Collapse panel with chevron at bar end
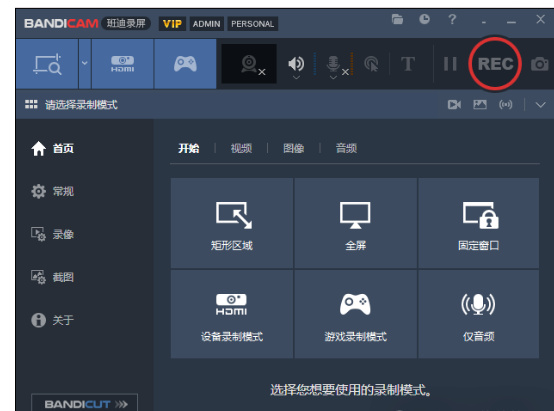 tap(541, 105)
